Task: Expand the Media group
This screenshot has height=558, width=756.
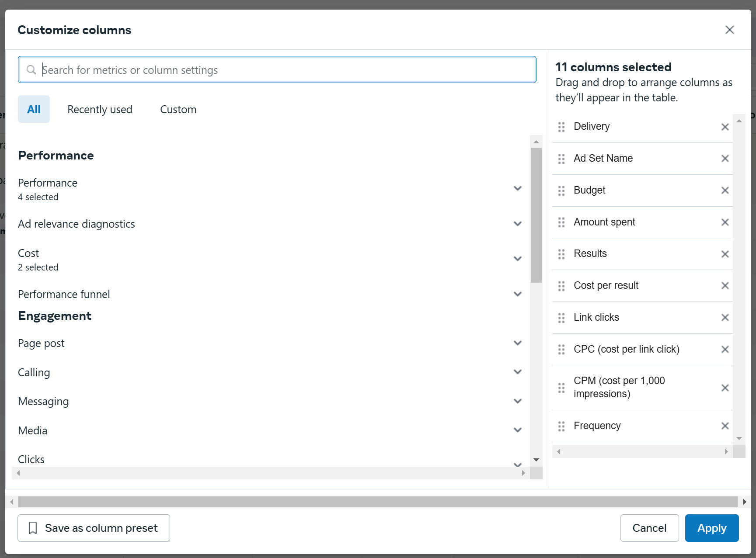Action: click(518, 430)
